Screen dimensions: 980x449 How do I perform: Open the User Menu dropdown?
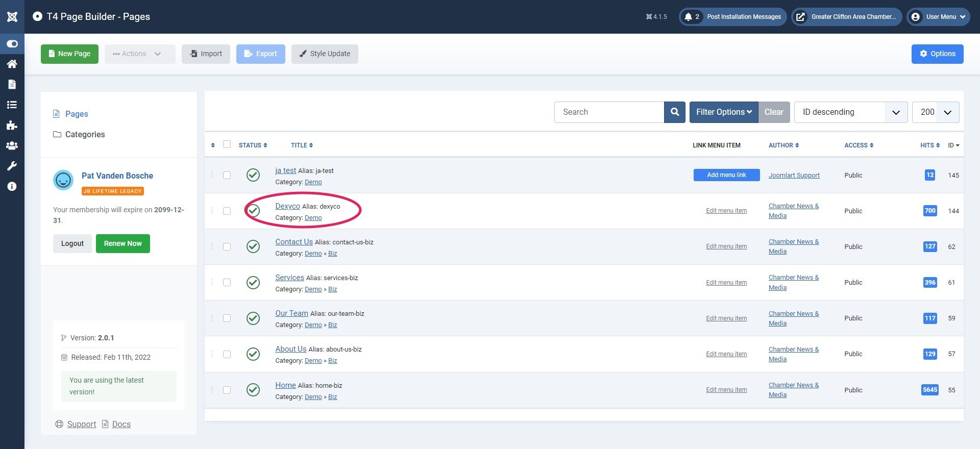point(938,17)
